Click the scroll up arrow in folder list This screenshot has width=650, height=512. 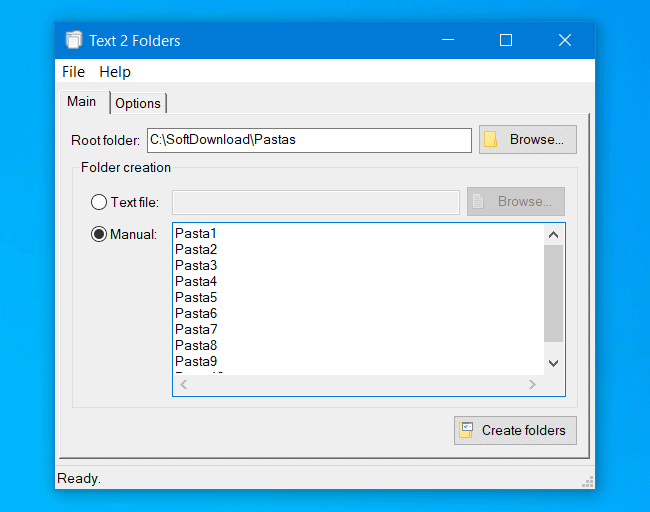(x=553, y=234)
